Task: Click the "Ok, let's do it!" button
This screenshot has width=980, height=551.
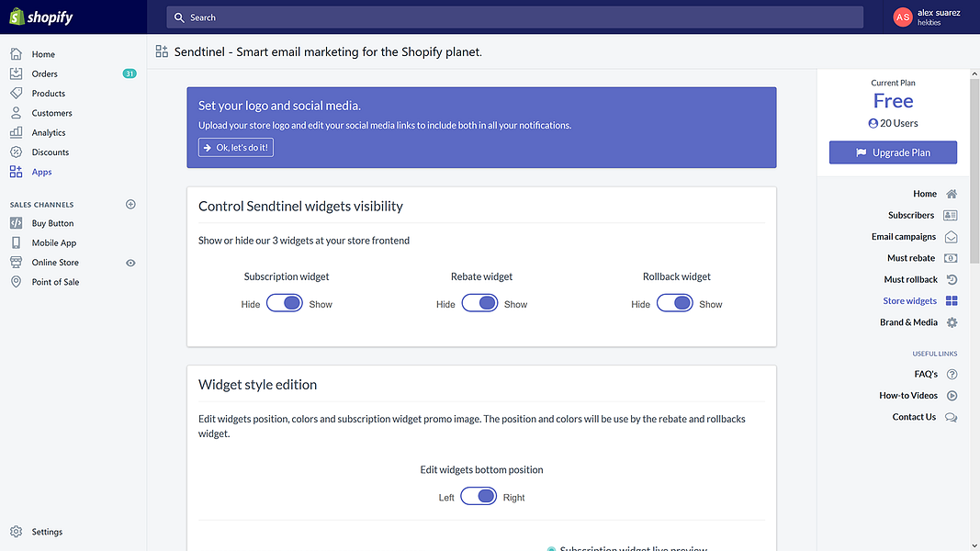Action: (236, 147)
